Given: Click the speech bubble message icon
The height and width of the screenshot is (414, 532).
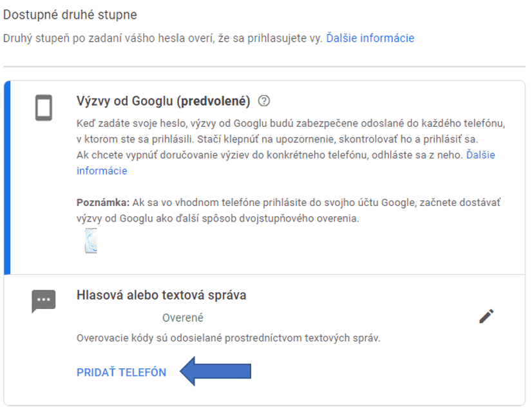Looking at the screenshot, I should point(43,301).
